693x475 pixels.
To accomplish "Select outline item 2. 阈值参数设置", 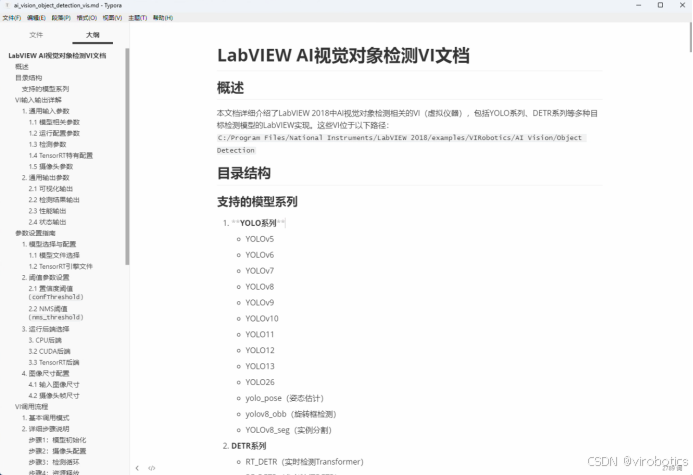I will point(46,277).
